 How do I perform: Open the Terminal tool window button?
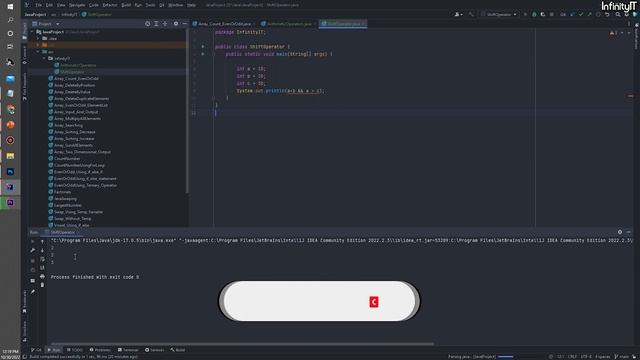[128, 350]
